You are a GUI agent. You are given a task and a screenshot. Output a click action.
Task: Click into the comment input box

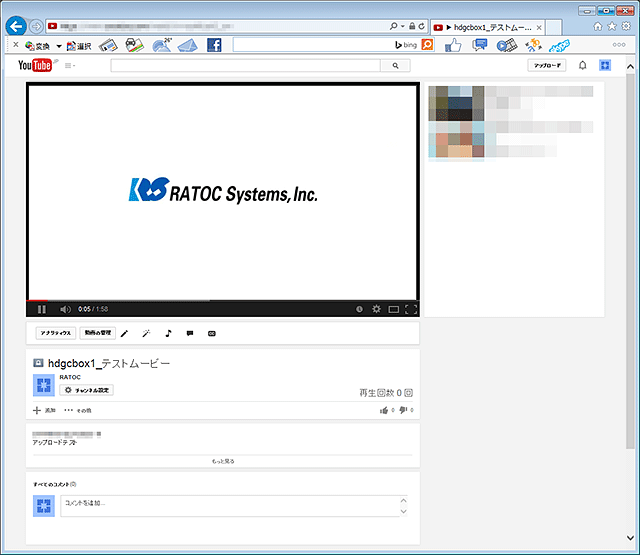click(x=230, y=506)
